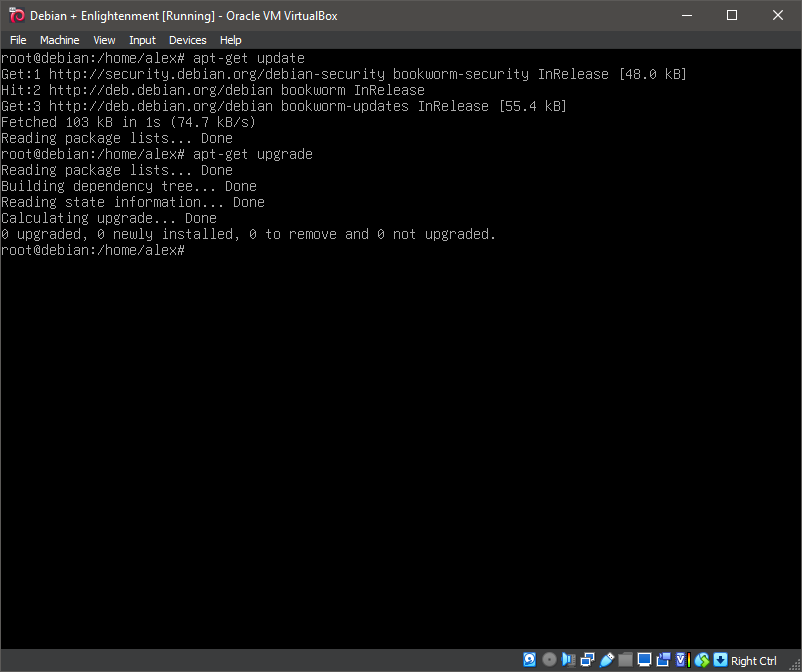This screenshot has width=802, height=672.
Task: Expand the View menu
Action: pyautogui.click(x=104, y=40)
